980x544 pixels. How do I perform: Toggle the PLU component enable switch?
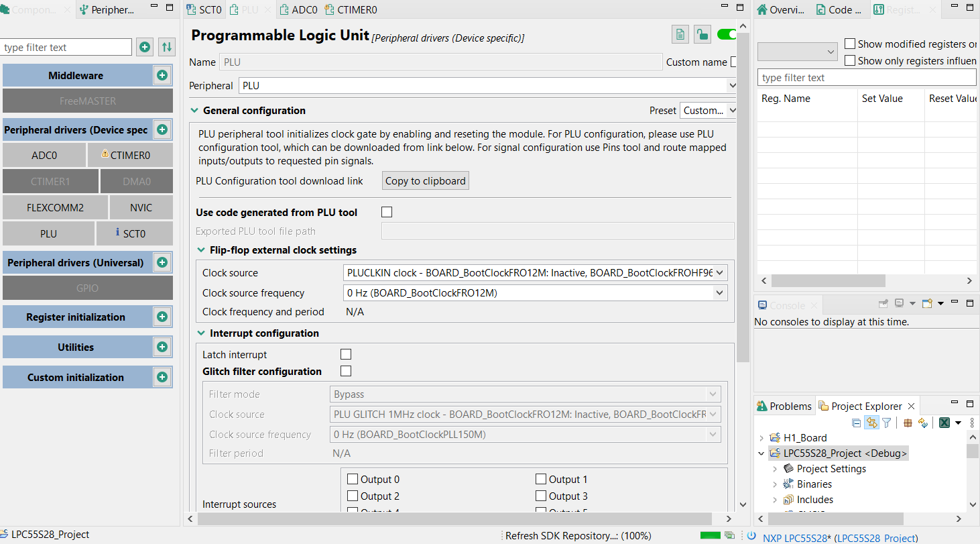(727, 35)
